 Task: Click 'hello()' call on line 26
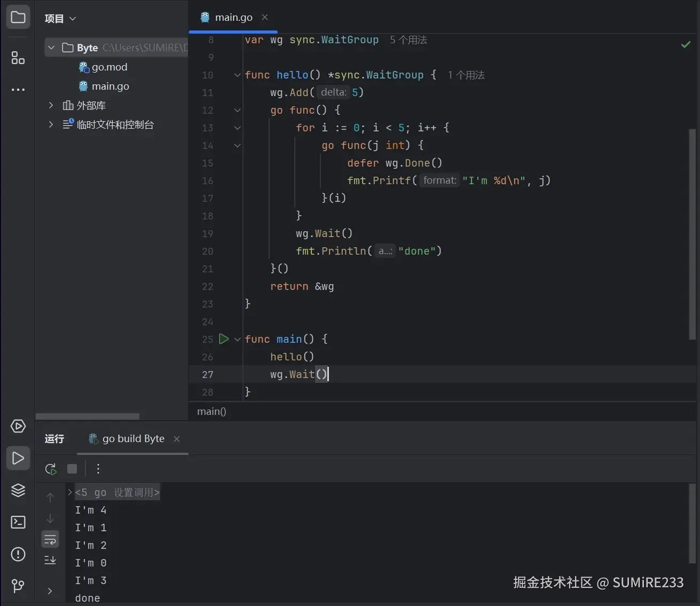pyautogui.click(x=292, y=357)
